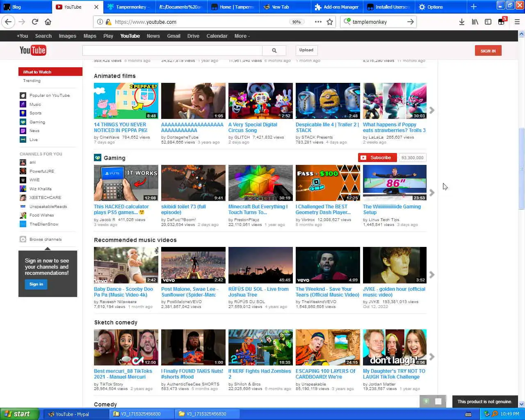Open YouTube - Mypal taskbar item
Screen dimensions: 525x420
click(76, 414)
